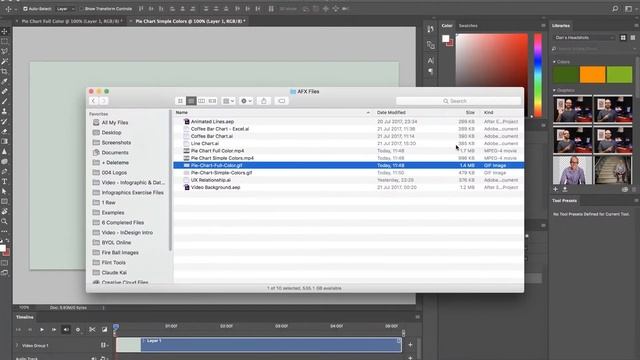640x360 pixels.
Task: Select the Gradient tool
Action: (4, 141)
